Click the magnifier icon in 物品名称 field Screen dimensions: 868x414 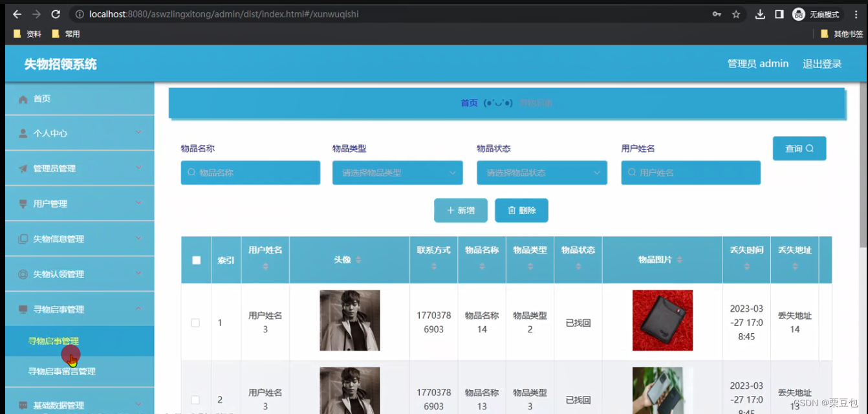pos(191,173)
